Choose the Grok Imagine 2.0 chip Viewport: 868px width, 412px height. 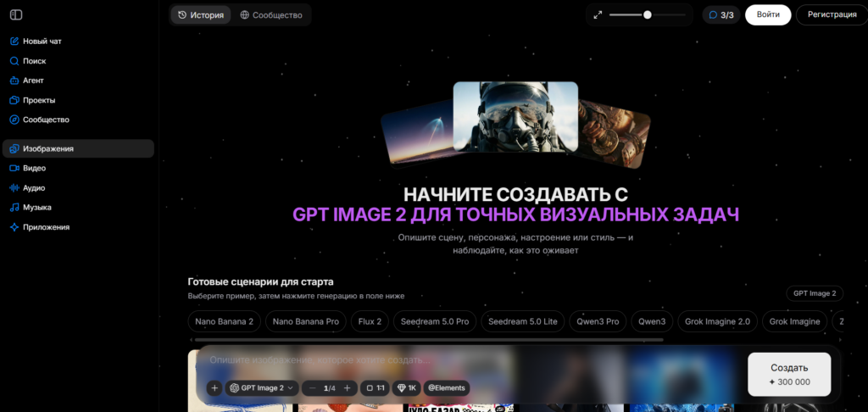point(717,321)
